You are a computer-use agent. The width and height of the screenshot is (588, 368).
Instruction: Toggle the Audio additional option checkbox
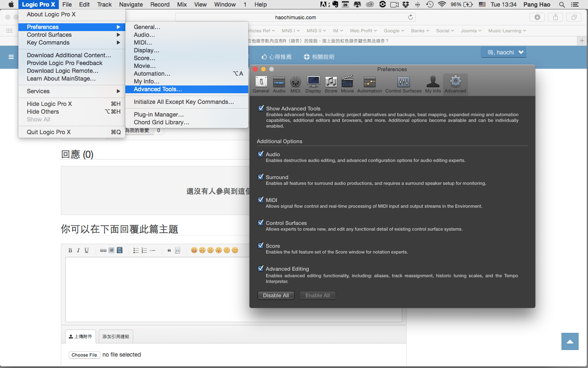(261, 154)
